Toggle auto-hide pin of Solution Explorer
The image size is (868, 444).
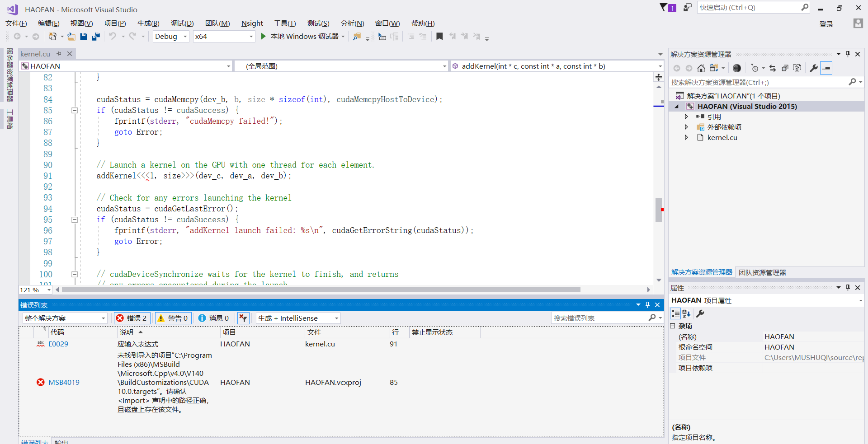[848, 54]
